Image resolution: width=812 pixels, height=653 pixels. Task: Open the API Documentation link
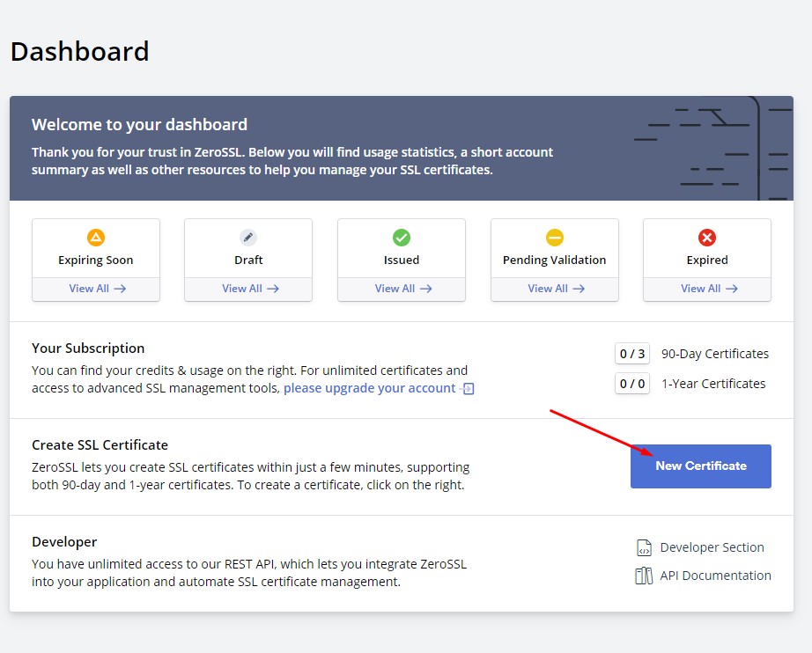coord(715,576)
